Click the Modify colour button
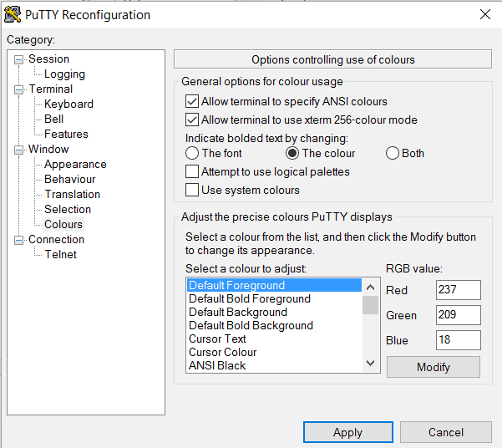This screenshot has width=502, height=448. 433,367
